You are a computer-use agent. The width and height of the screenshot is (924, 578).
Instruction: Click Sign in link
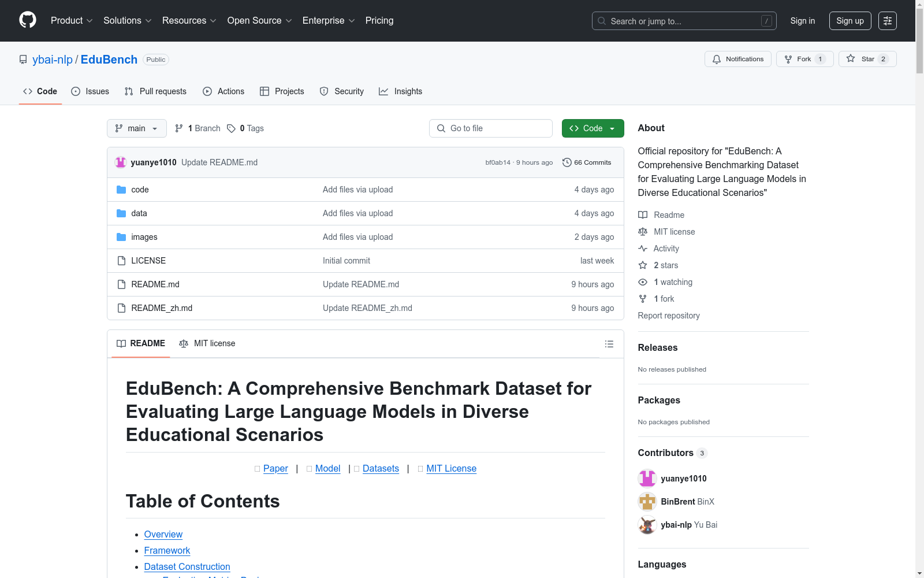803,21
